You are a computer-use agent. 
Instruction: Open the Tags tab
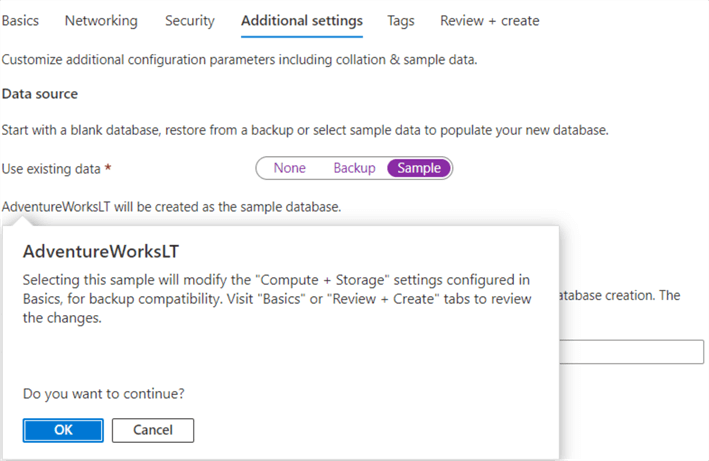(x=402, y=20)
